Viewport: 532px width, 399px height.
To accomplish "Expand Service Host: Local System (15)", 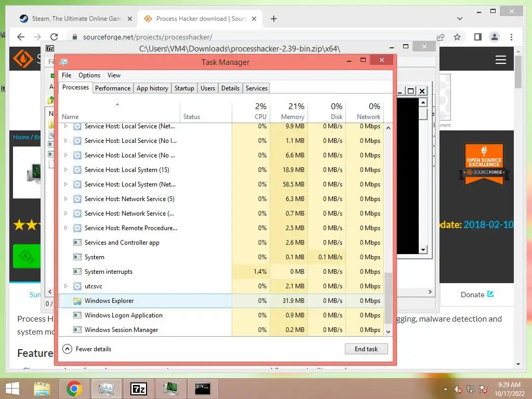I will (x=66, y=170).
